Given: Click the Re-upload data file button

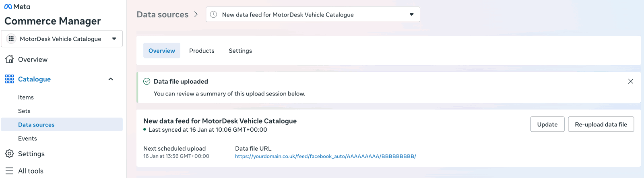Looking at the screenshot, I should tap(601, 124).
